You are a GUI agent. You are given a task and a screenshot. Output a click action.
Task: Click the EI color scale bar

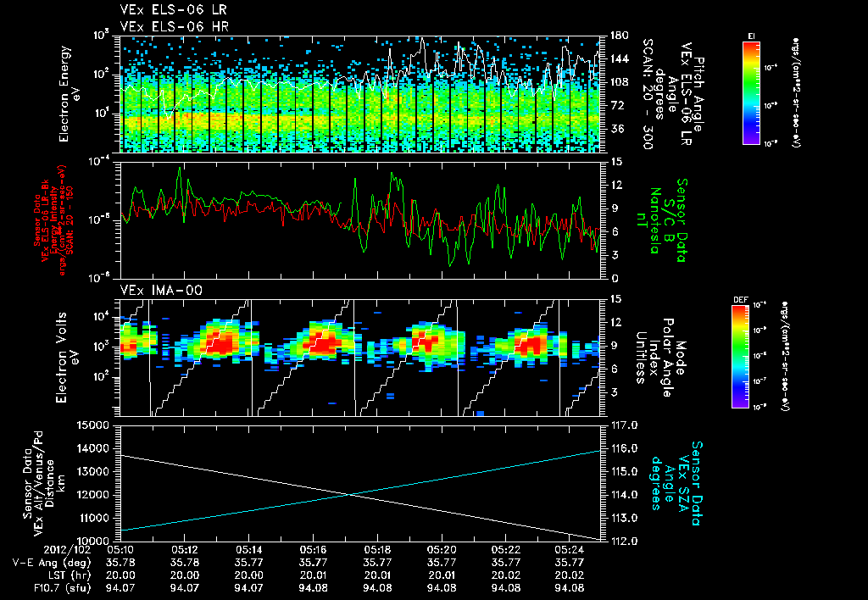pyautogui.click(x=751, y=92)
